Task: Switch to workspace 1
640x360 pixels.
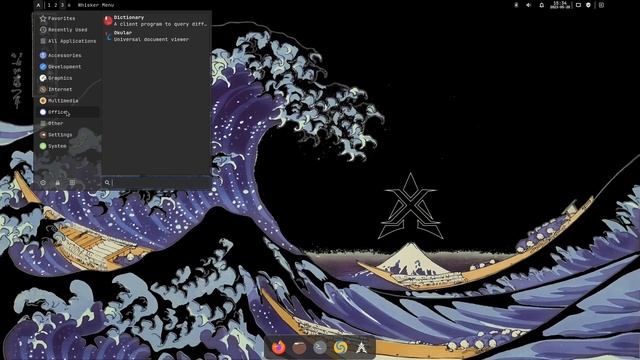Action: pyautogui.click(x=49, y=5)
